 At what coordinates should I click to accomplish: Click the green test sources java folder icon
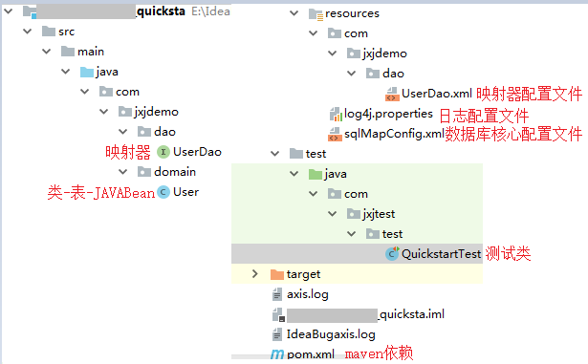(316, 174)
